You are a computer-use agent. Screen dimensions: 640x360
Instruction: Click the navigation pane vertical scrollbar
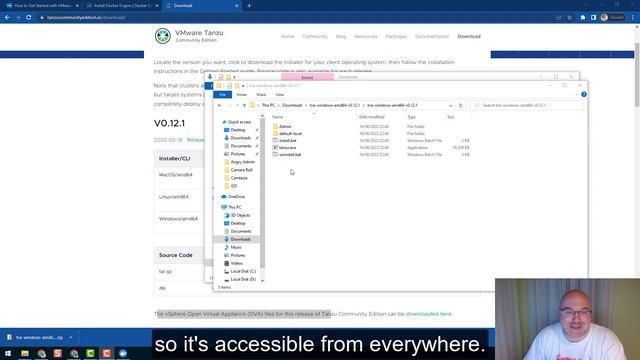(262, 193)
